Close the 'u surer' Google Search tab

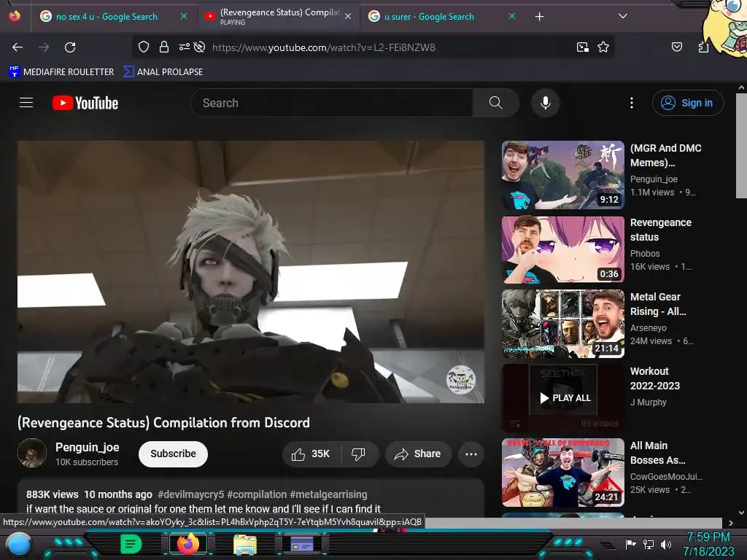(511, 16)
